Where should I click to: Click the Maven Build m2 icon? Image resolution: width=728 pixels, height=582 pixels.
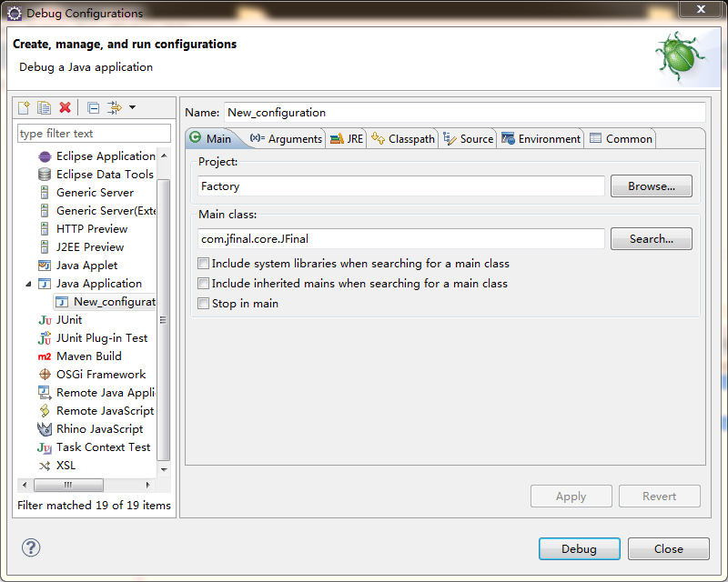(45, 356)
